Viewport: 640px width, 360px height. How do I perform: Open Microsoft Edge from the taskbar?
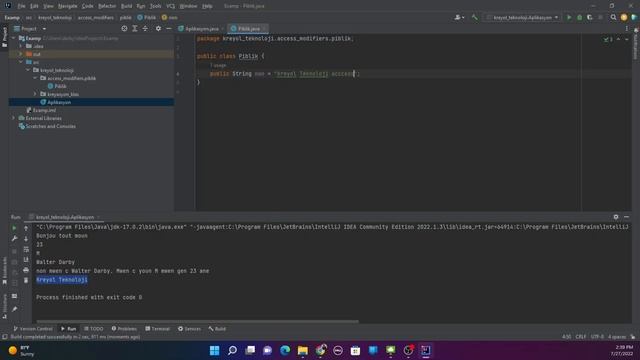tap(285, 350)
